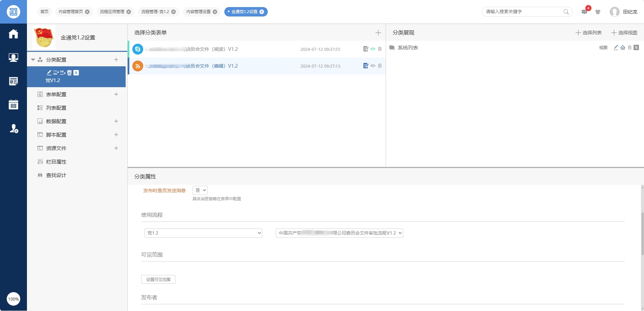Click the blue round icon of the 阅读 V1.2 row
The image size is (644, 311).
tap(138, 49)
